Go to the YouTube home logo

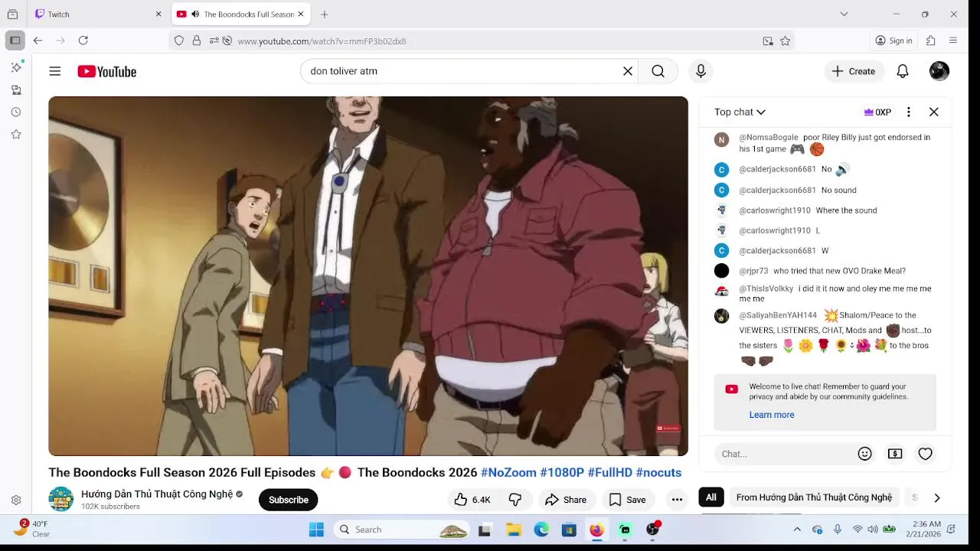[x=106, y=71]
